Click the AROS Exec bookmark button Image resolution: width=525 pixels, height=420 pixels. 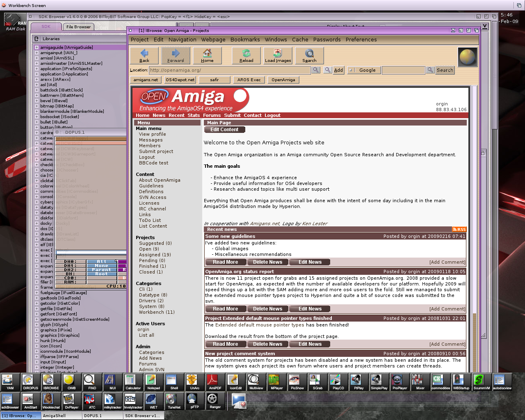pos(249,80)
